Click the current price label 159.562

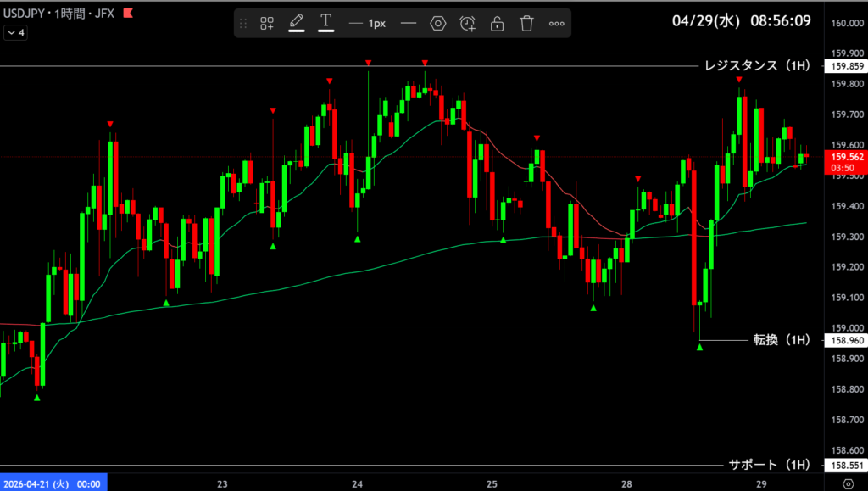847,157
